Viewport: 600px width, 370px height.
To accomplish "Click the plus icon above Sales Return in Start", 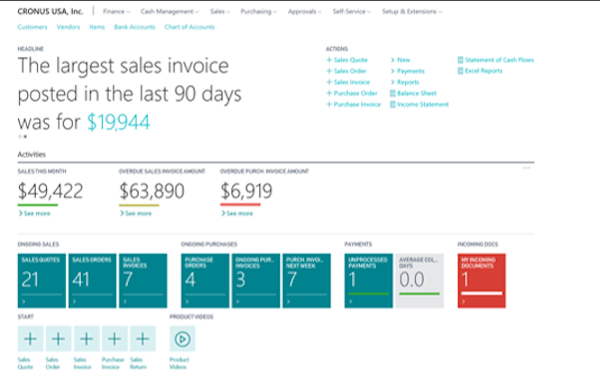I will (x=143, y=339).
